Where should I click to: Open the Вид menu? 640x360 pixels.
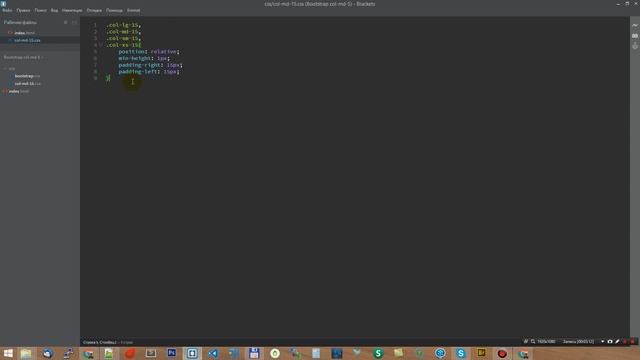click(54, 10)
